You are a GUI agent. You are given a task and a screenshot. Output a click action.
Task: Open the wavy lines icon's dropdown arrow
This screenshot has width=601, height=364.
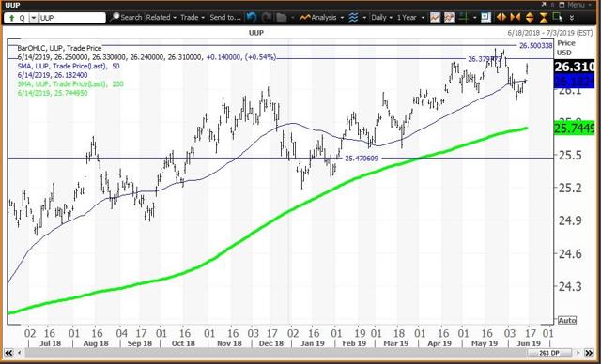click(364, 18)
